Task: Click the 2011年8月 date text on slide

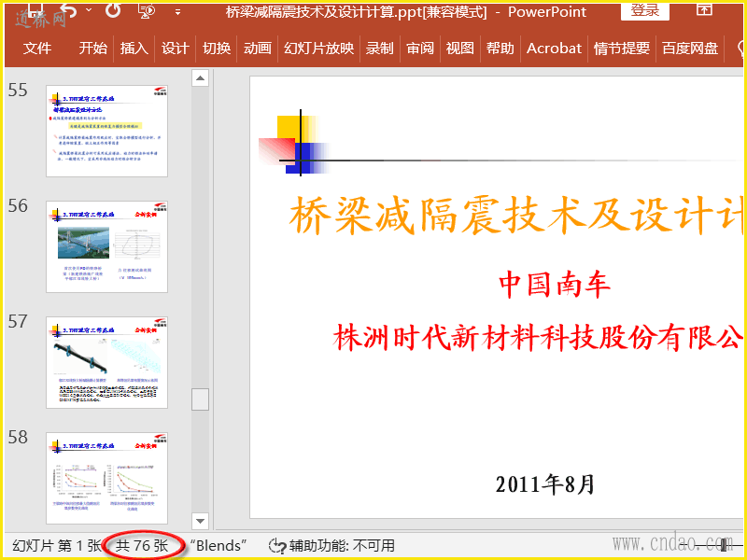Action: [x=545, y=484]
